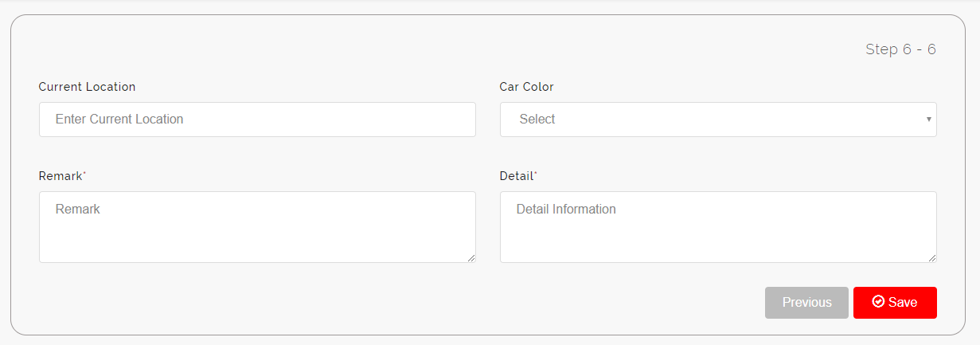Click the Detail textarea resize handle
Image resolution: width=980 pixels, height=345 pixels.
(932, 258)
